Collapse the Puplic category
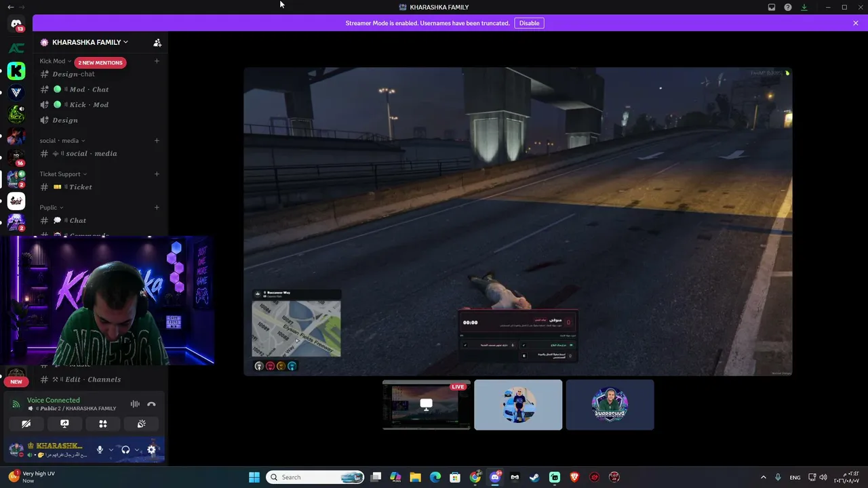The width and height of the screenshot is (868, 488). 52,207
